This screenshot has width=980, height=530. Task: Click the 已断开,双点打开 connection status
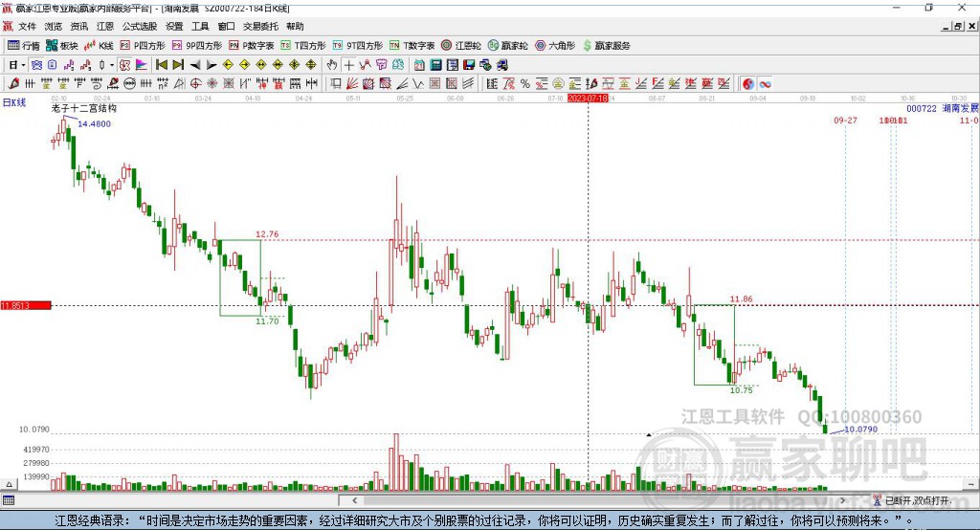(912, 500)
